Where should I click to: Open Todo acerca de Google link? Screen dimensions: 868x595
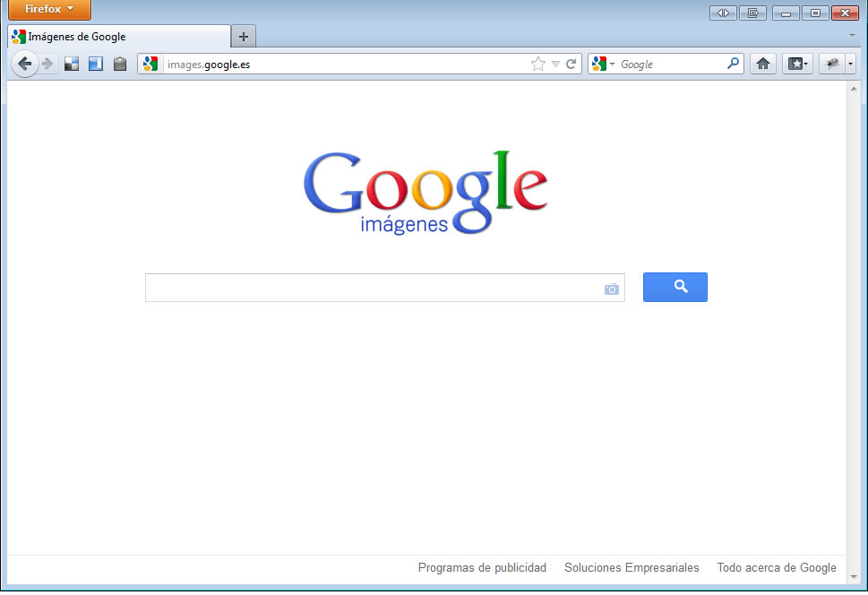coord(777,567)
